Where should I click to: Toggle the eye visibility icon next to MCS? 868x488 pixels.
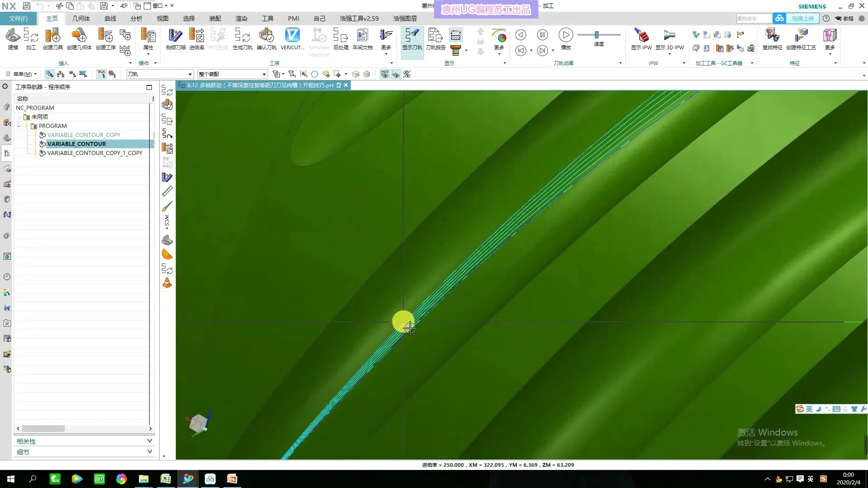(x=396, y=74)
